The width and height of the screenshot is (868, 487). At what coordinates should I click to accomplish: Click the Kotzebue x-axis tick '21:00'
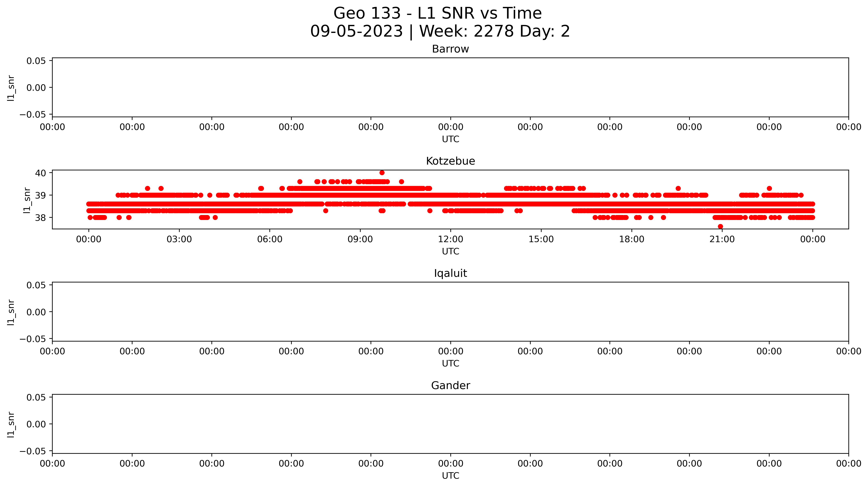(722, 240)
